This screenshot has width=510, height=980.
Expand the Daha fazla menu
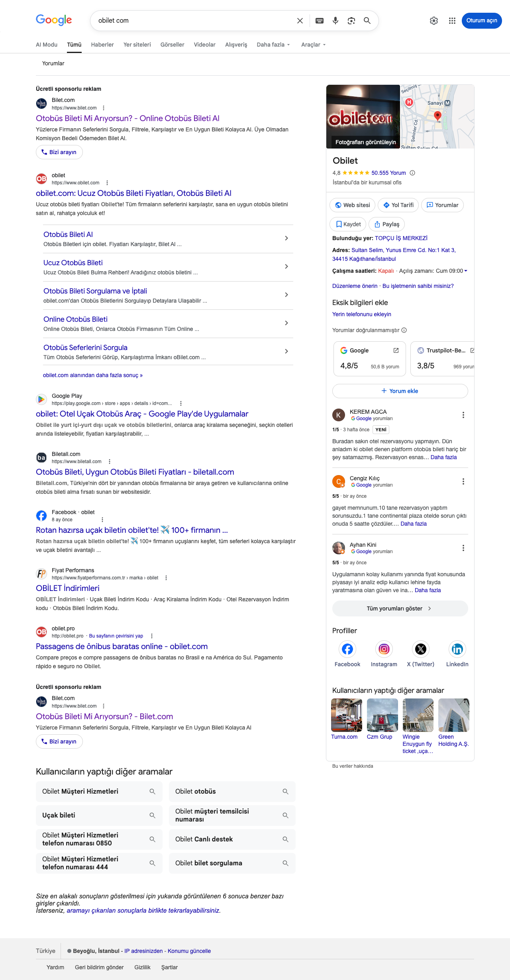273,45
